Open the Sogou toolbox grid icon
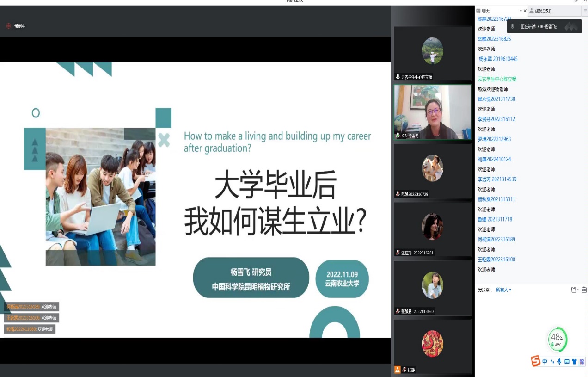The height and width of the screenshot is (377, 588). [x=582, y=362]
